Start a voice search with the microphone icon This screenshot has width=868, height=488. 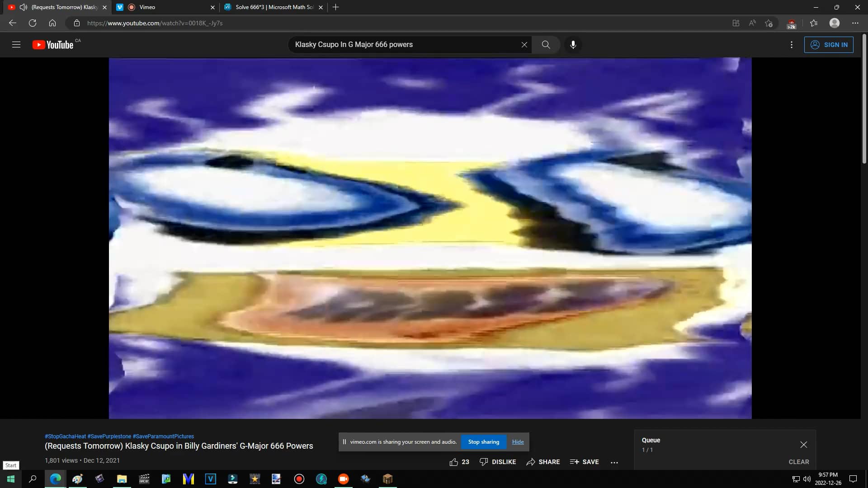point(573,44)
